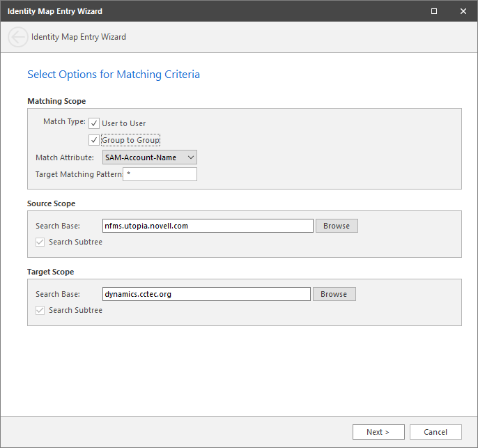Click the Select Options for Matching Criteria heading
Screen dimensions: 478x448
(x=114, y=75)
